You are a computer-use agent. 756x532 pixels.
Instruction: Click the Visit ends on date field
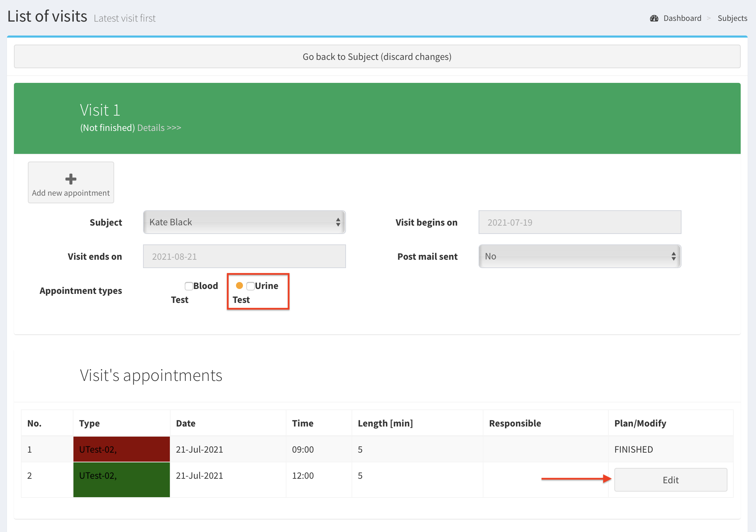[x=244, y=257]
